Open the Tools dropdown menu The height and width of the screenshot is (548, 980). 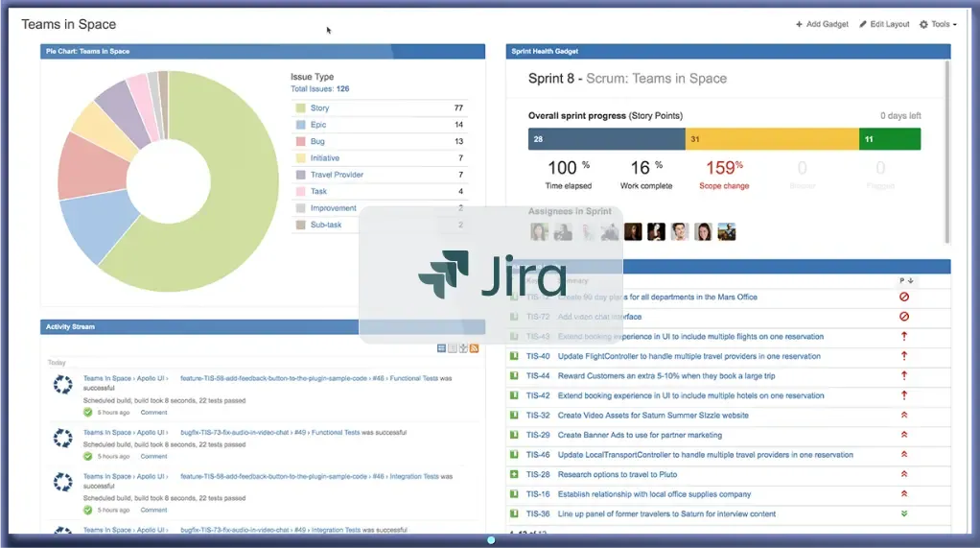938,24
